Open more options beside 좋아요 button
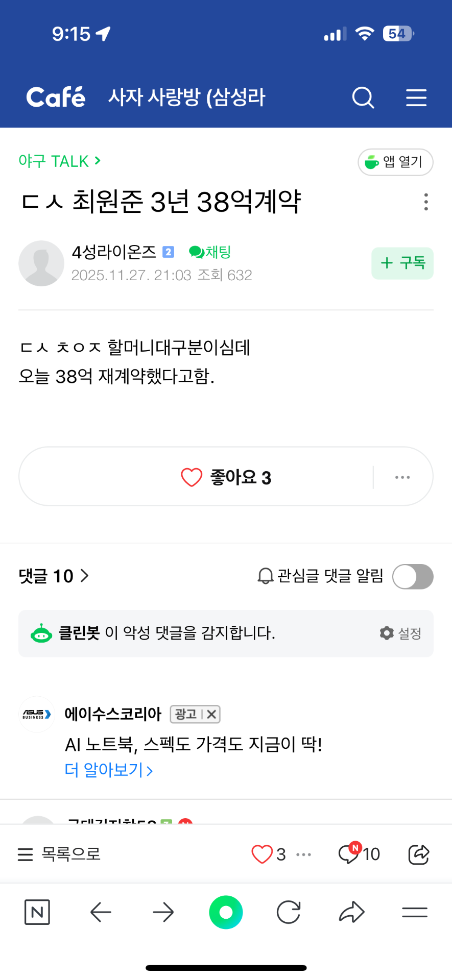The image size is (452, 980). tap(402, 477)
